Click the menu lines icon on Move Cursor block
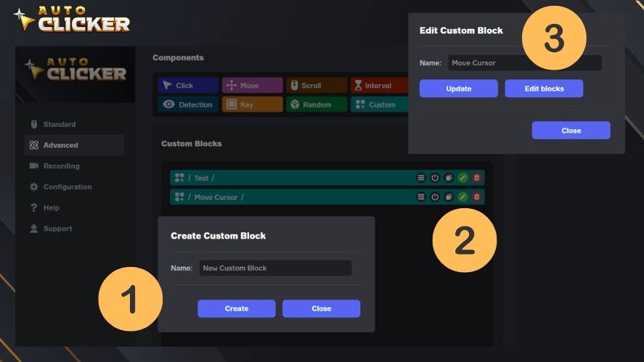The width and height of the screenshot is (644, 362). coord(421,197)
